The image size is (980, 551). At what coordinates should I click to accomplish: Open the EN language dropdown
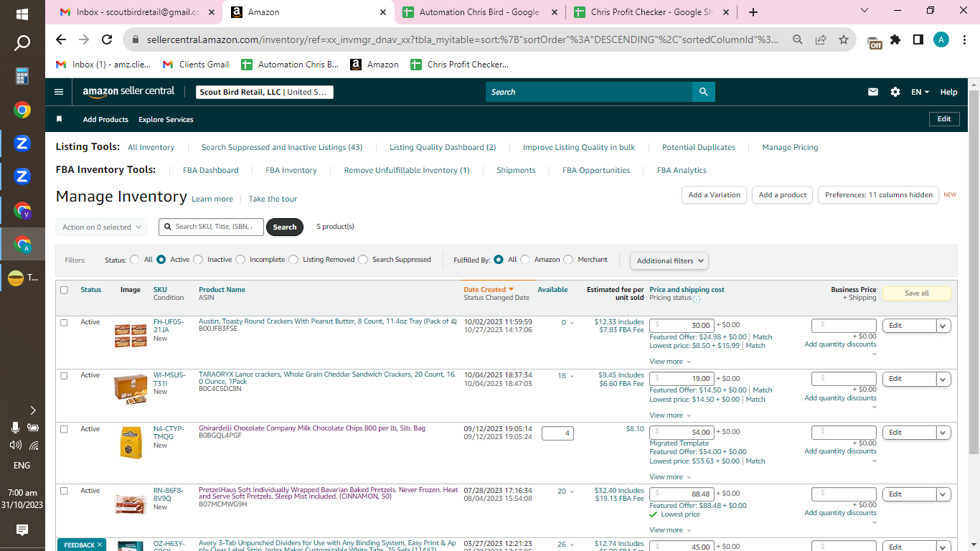(920, 92)
